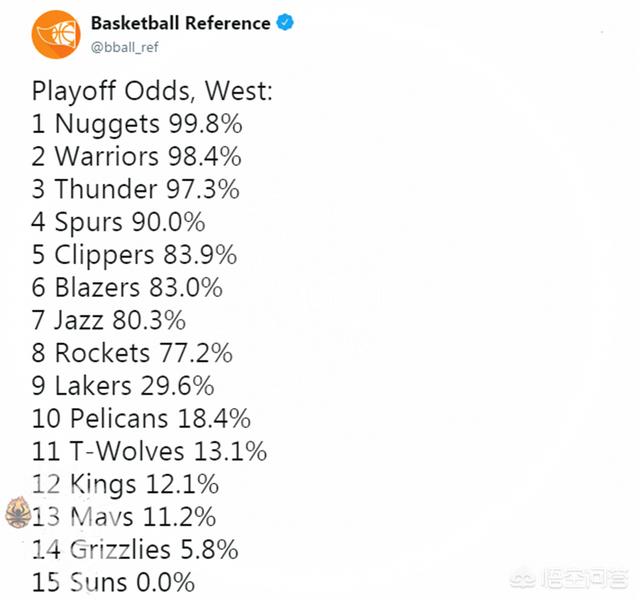Viewport: 640px width, 600px height.
Task: Select the Suns 0.0% line
Action: tap(113, 582)
